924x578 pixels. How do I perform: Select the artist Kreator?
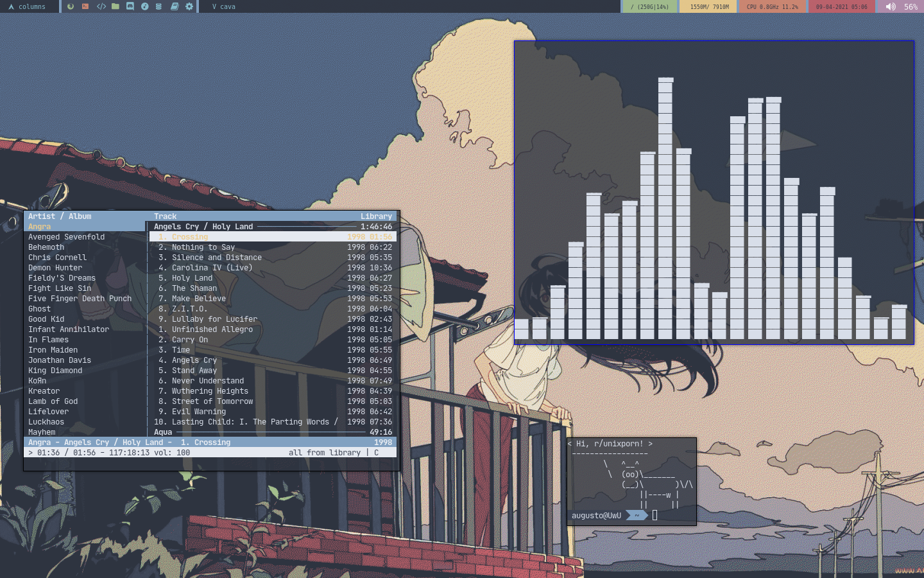[44, 391]
